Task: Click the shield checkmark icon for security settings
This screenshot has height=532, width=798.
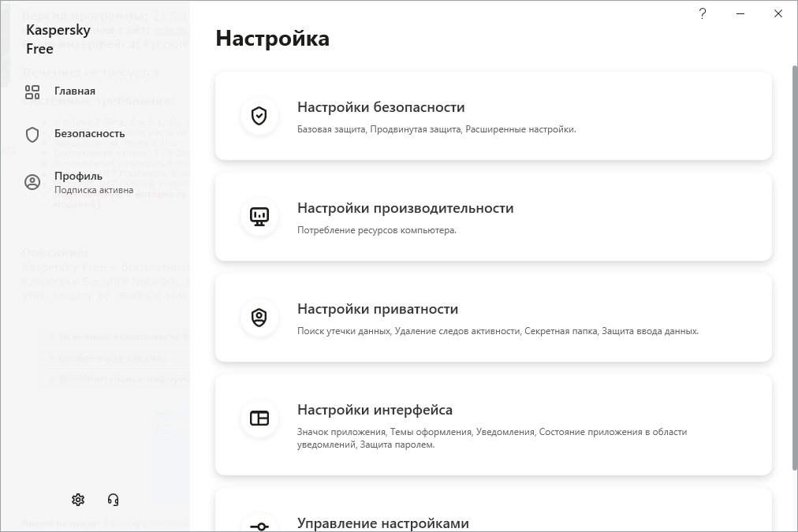Action: [259, 117]
